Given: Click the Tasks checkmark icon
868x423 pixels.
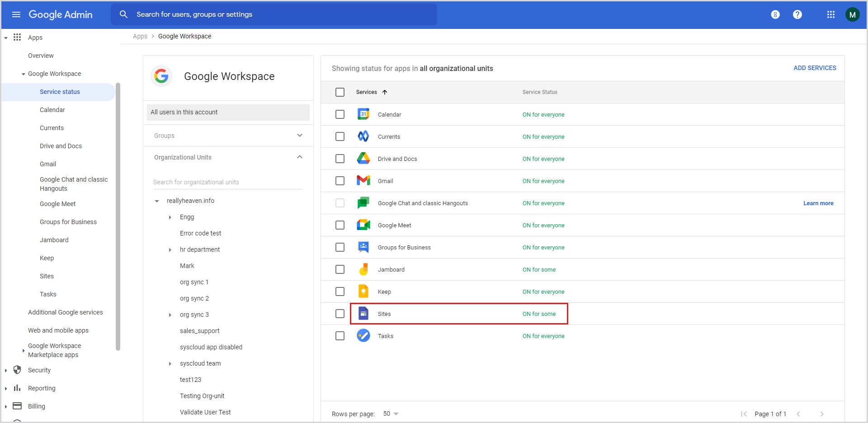Looking at the screenshot, I should 363,336.
